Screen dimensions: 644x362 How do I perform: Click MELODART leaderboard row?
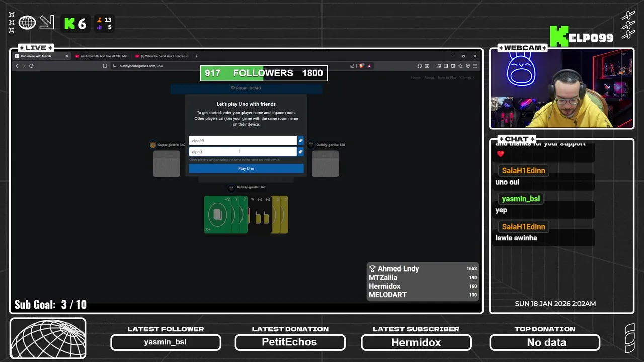click(x=423, y=295)
